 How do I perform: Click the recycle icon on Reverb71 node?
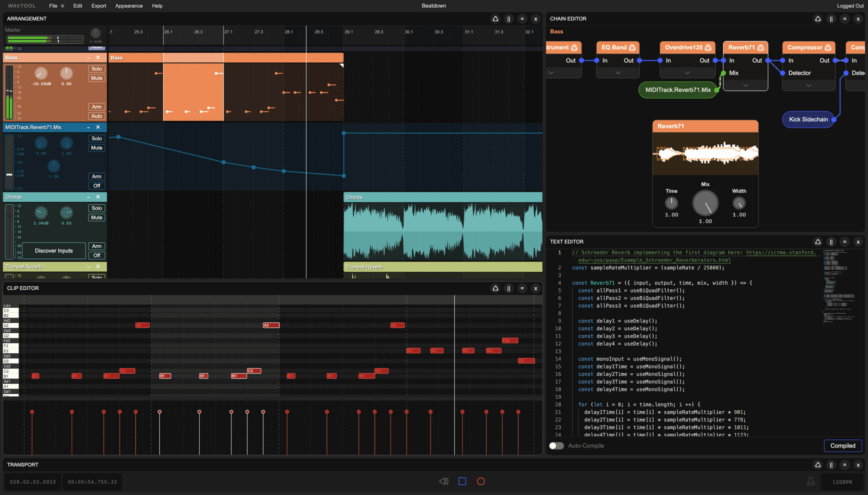click(761, 47)
